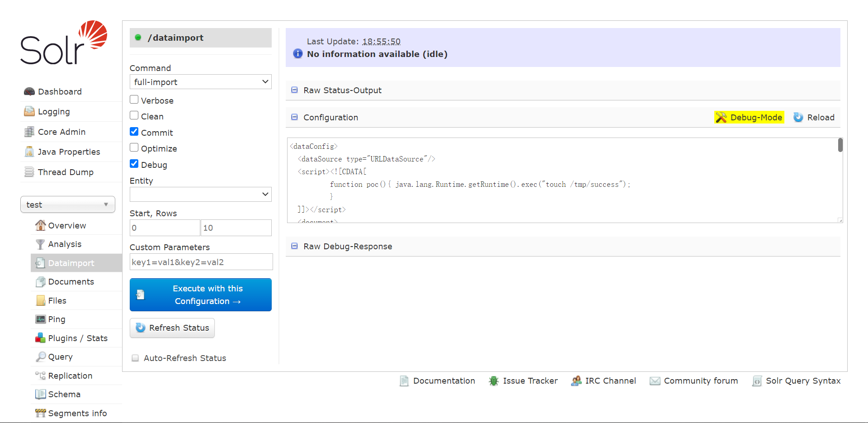
Task: Click the Rows input field
Action: click(x=236, y=228)
